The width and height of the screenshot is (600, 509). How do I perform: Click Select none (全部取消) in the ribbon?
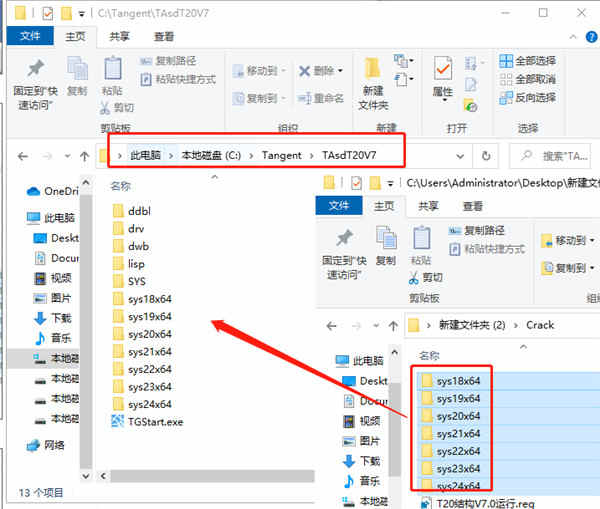[528, 79]
